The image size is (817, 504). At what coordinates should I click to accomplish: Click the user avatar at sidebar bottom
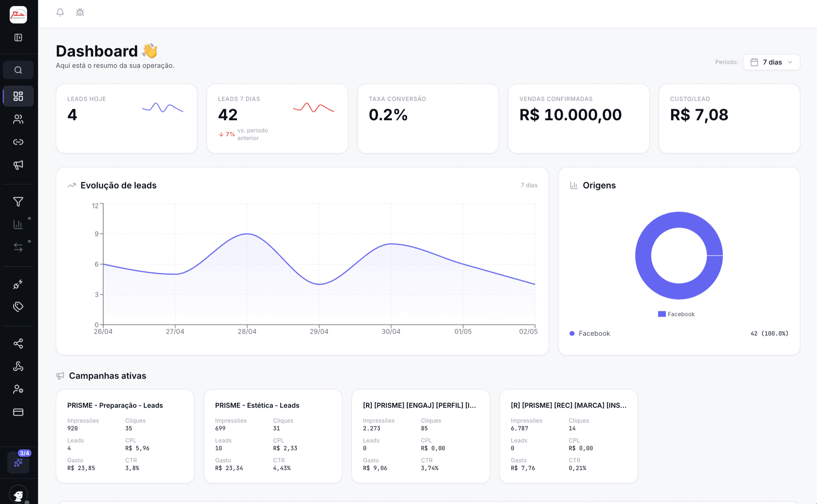pyautogui.click(x=18, y=495)
